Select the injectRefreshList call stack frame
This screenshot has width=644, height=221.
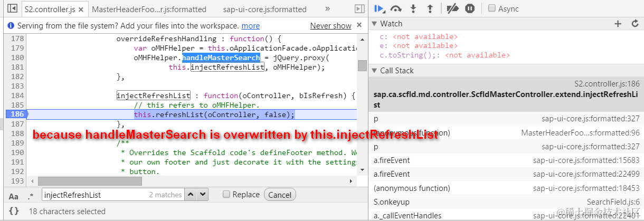(x=506, y=94)
